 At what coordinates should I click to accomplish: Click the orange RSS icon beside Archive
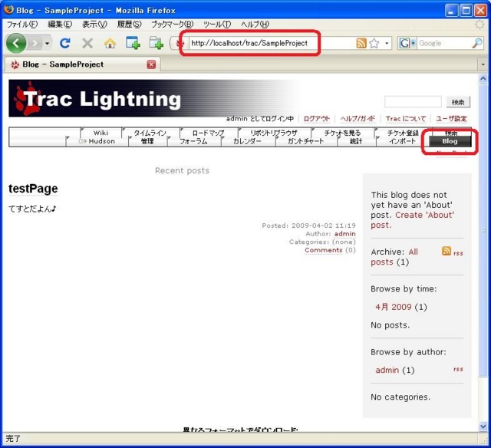pos(447,251)
